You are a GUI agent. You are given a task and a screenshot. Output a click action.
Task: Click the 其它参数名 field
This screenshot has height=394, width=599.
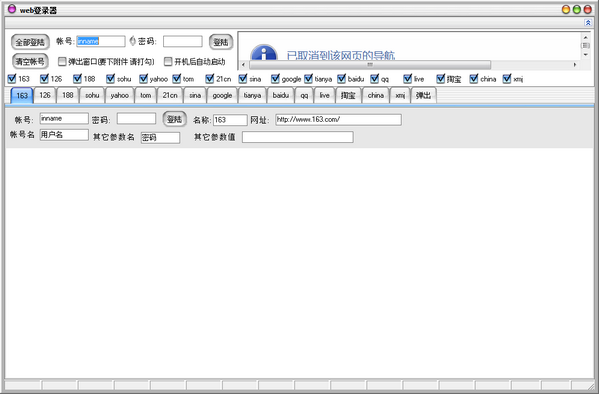[160, 138]
